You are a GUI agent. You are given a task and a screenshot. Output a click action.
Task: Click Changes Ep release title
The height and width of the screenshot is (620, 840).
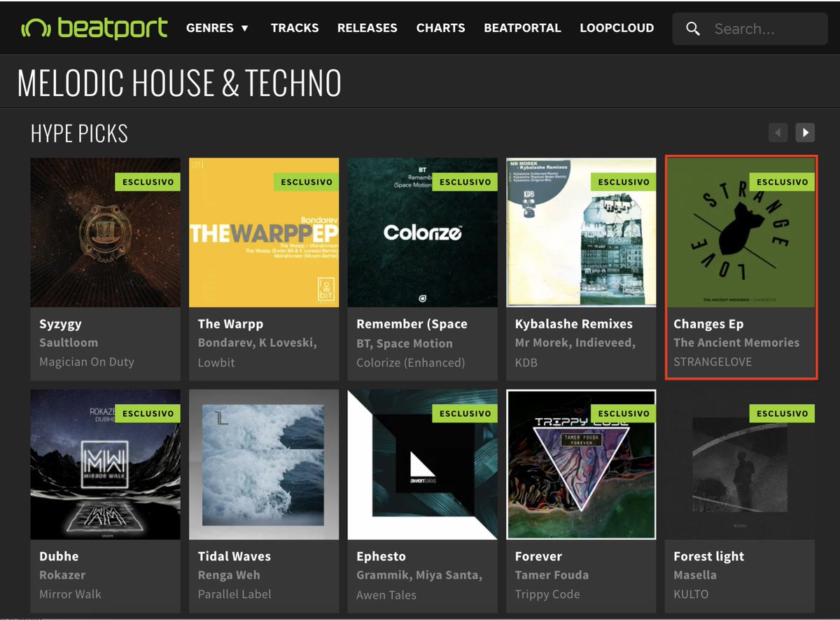click(x=708, y=324)
